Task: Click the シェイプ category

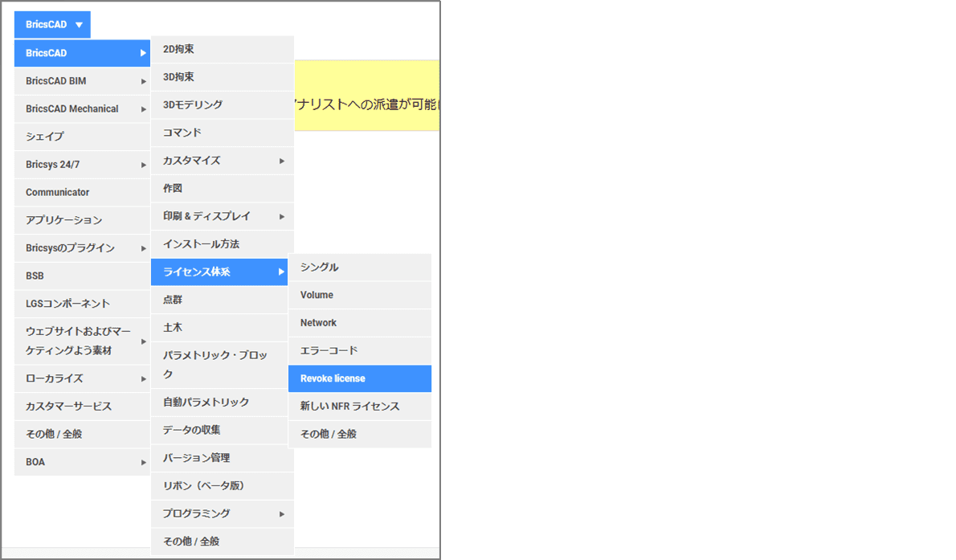Action: tap(80, 137)
